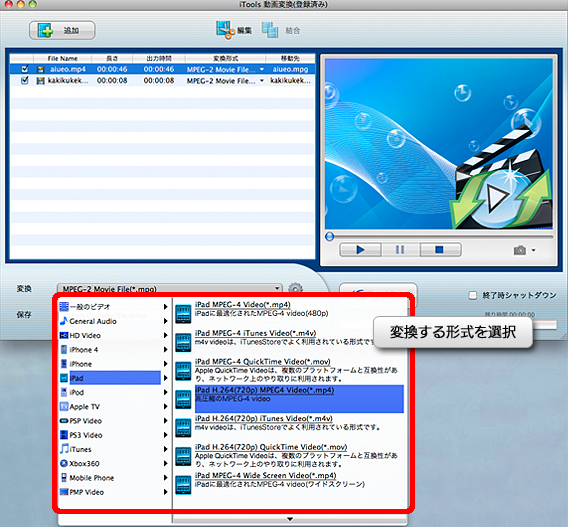Click the 変換形式 column header
This screenshot has width=568, height=530.
coord(225,58)
